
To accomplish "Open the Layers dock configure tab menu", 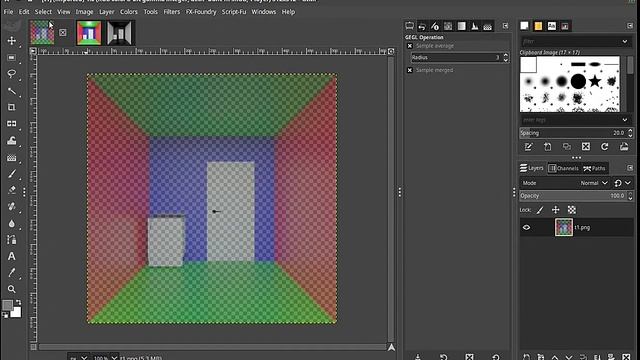I will tap(630, 168).
